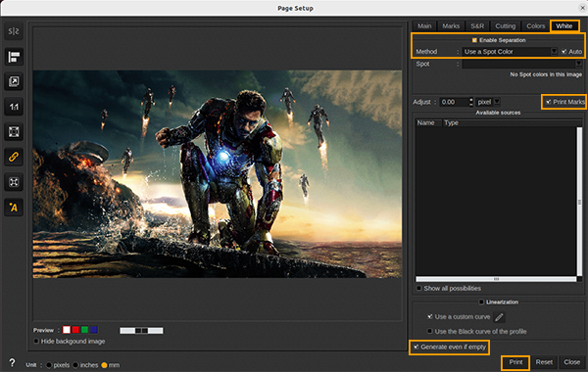Screen dimensions: 588x372
Task: Toggle the Linearization checkbox
Action: point(481,302)
